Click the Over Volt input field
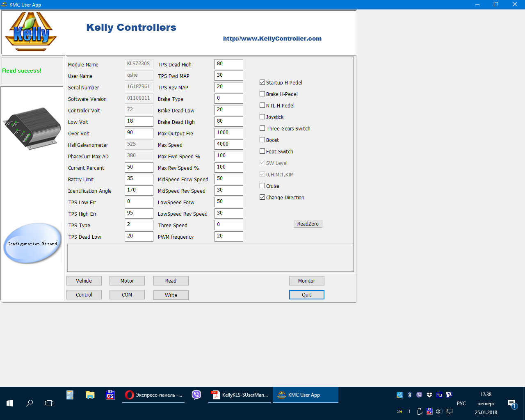The width and height of the screenshot is (525, 420). pyautogui.click(x=139, y=133)
